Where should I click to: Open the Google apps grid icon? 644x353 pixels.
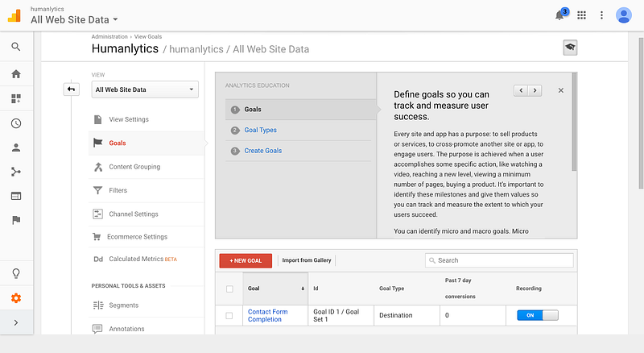[x=581, y=15]
